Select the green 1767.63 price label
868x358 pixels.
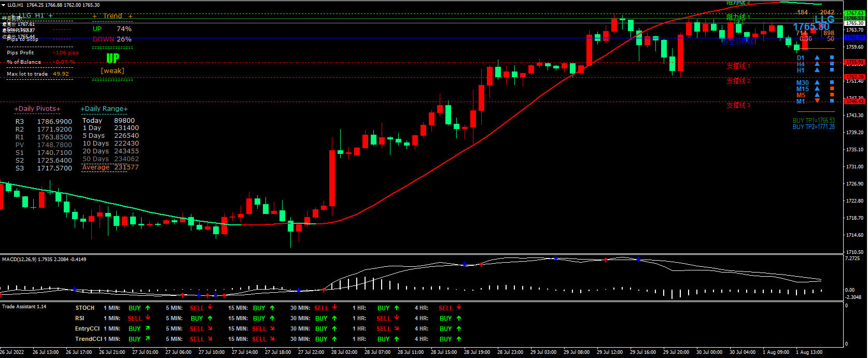[x=855, y=13]
